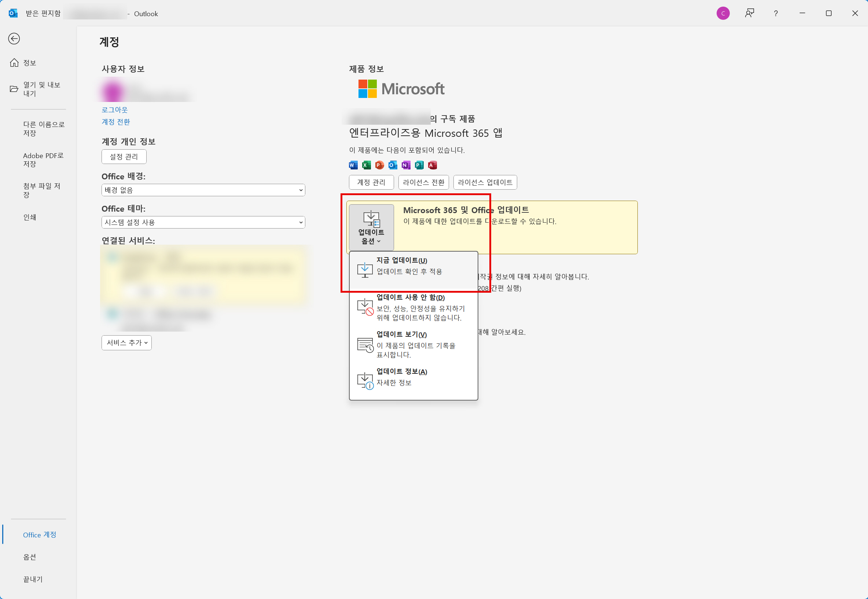The image size is (868, 599).
Task: Select 업데이트 정보(A) entry
Action: (x=413, y=381)
